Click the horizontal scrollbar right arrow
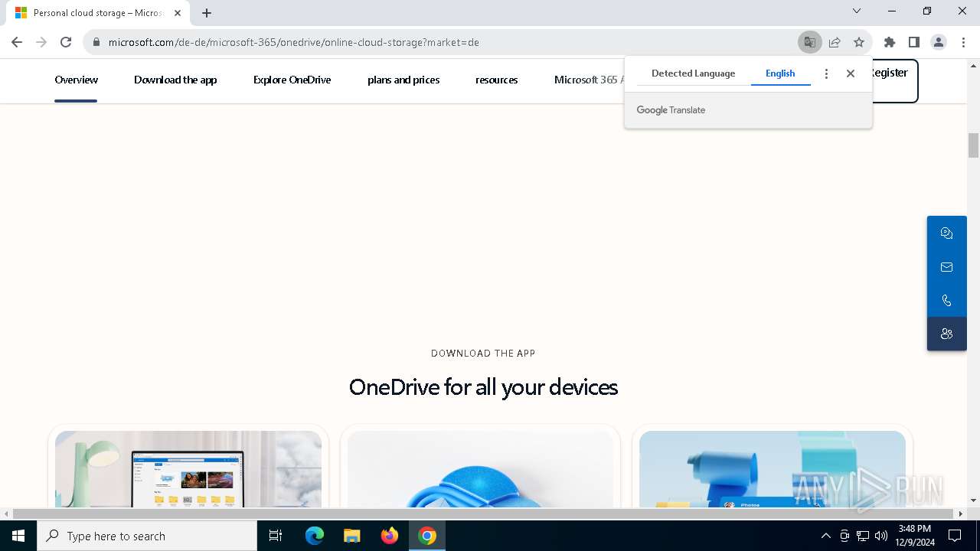980x551 pixels. pyautogui.click(x=961, y=514)
